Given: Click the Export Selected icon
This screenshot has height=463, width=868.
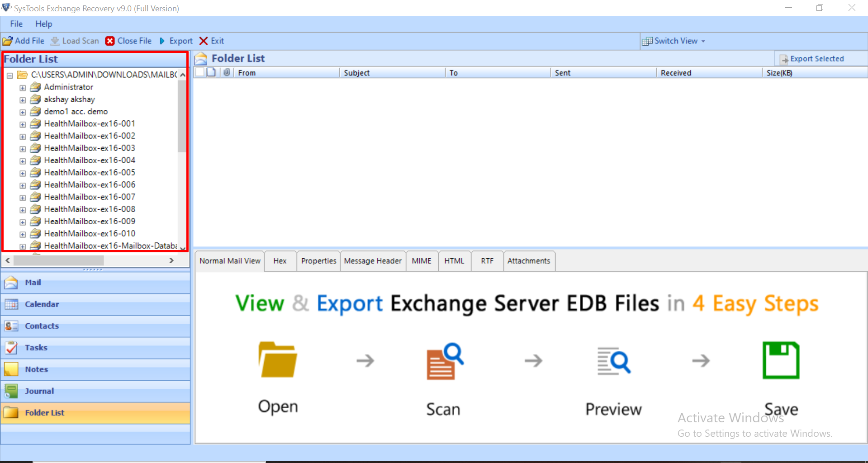Looking at the screenshot, I should 784,59.
